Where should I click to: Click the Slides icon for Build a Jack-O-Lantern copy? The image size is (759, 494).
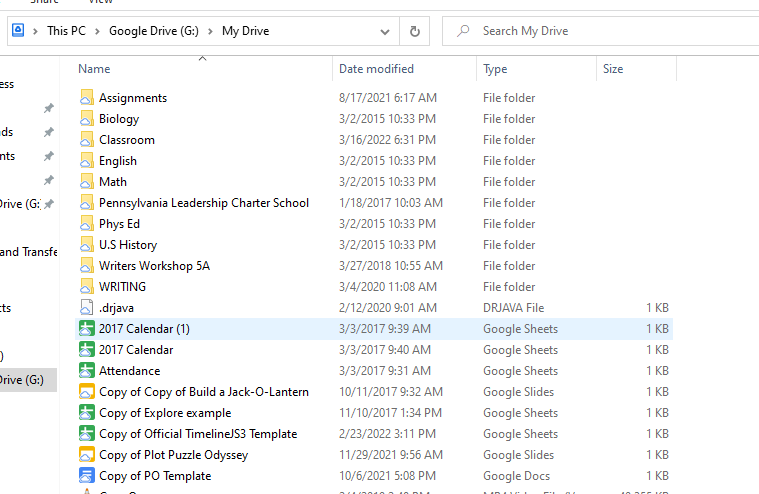(x=87, y=391)
